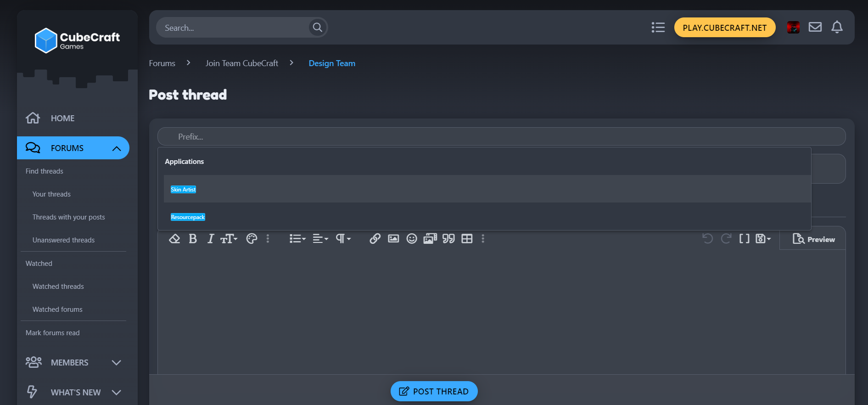Screen dimensions: 868x405
Task: Toggle bold formatting
Action: pos(193,238)
